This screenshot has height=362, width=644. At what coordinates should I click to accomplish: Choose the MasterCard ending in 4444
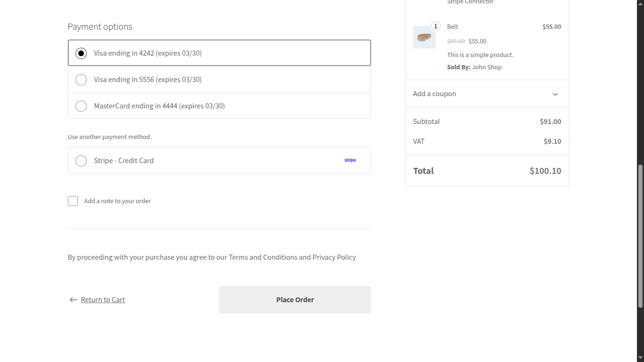[x=81, y=106]
